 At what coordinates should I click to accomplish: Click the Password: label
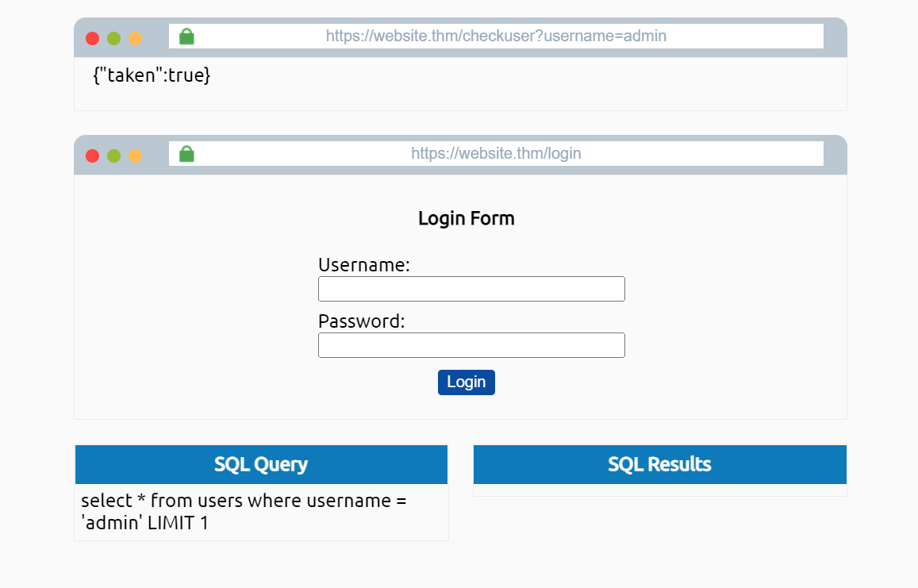coord(361,321)
